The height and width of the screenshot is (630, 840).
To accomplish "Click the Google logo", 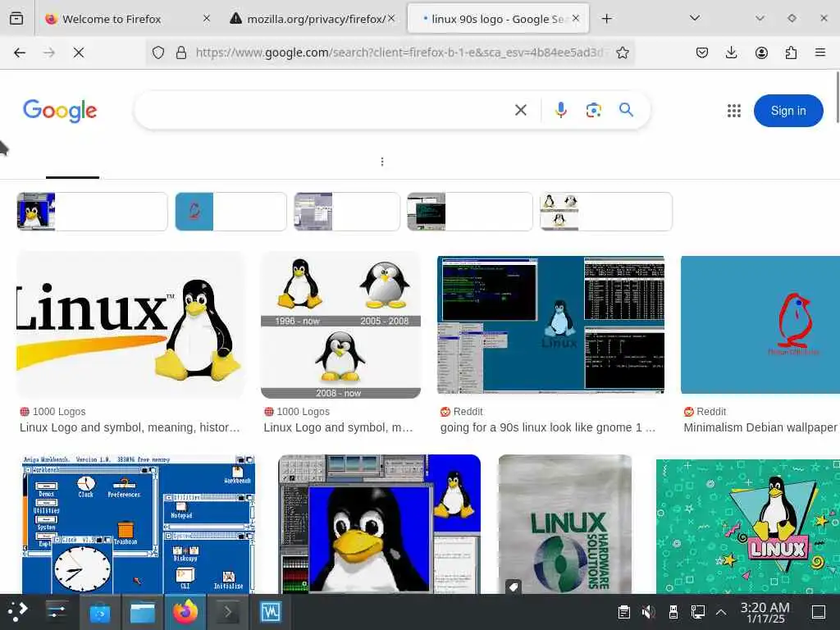I will point(60,111).
